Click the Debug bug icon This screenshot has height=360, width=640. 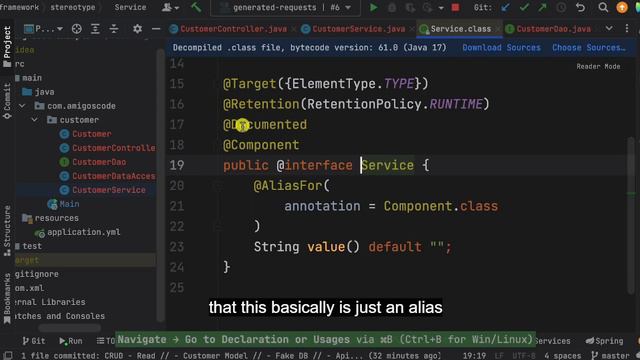pos(391,7)
